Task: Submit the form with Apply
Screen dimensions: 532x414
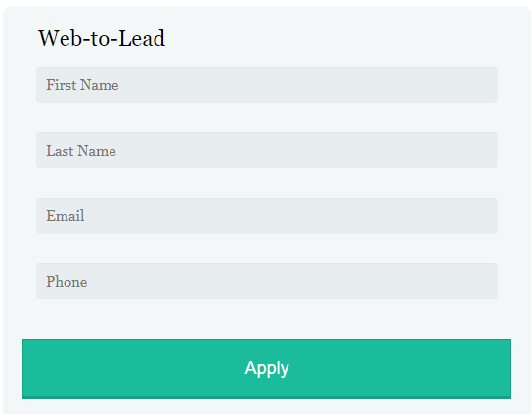Action: tap(267, 369)
